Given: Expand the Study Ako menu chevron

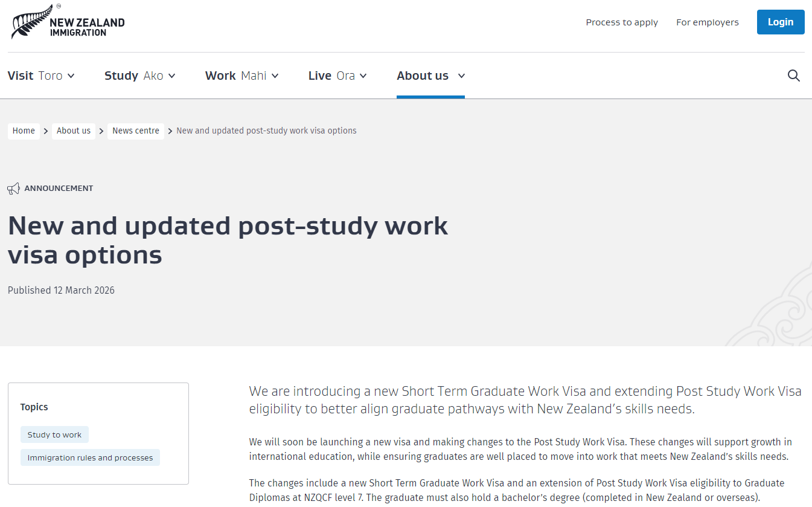Looking at the screenshot, I should [x=172, y=76].
